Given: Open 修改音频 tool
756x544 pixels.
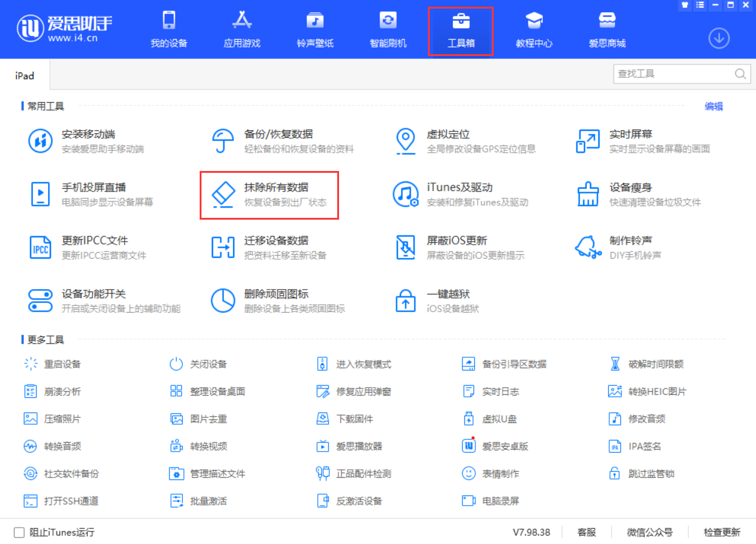Looking at the screenshot, I should coord(637,419).
